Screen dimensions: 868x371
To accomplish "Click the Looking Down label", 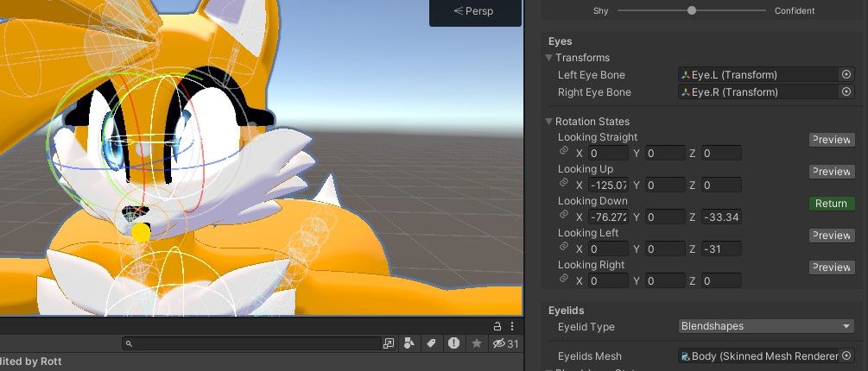I will click(592, 201).
